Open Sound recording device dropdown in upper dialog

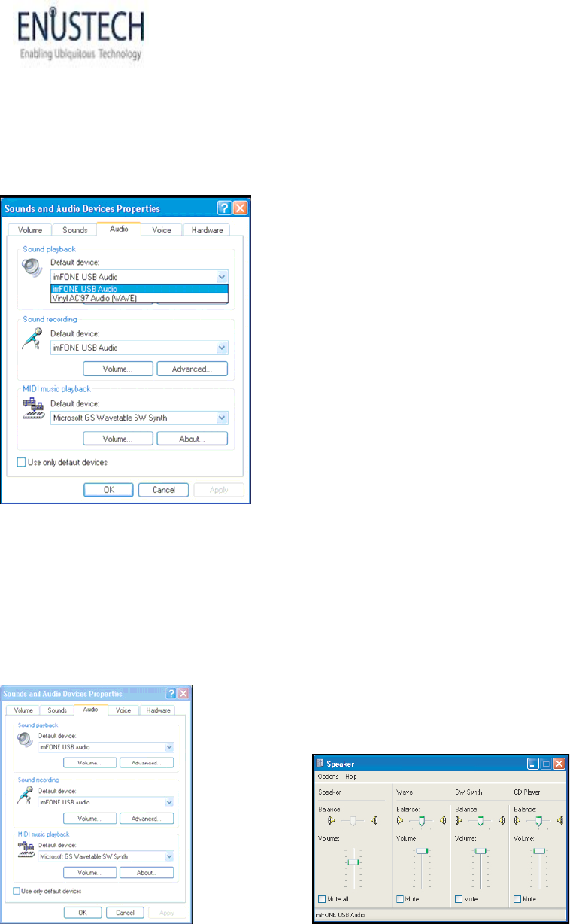(221, 348)
